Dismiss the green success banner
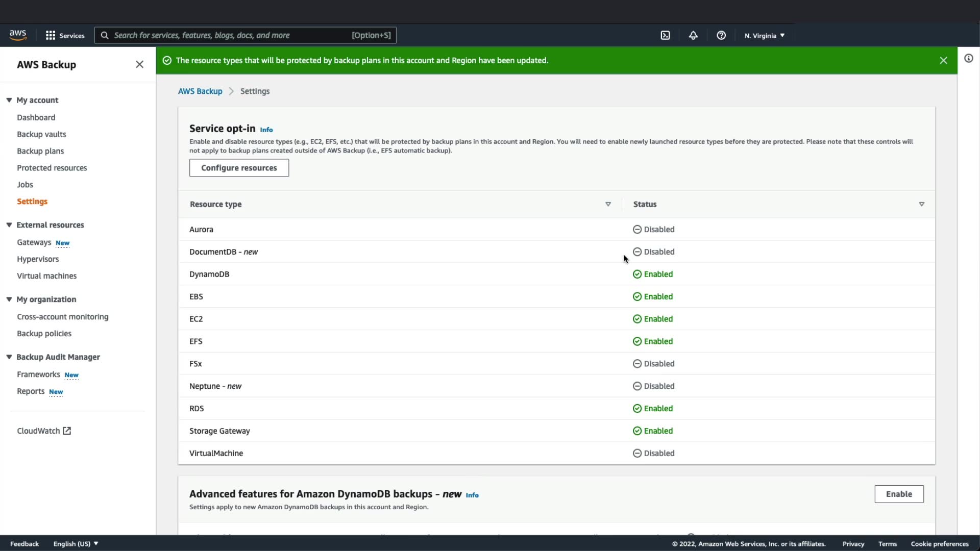Viewport: 980px width, 551px height. pyautogui.click(x=943, y=60)
